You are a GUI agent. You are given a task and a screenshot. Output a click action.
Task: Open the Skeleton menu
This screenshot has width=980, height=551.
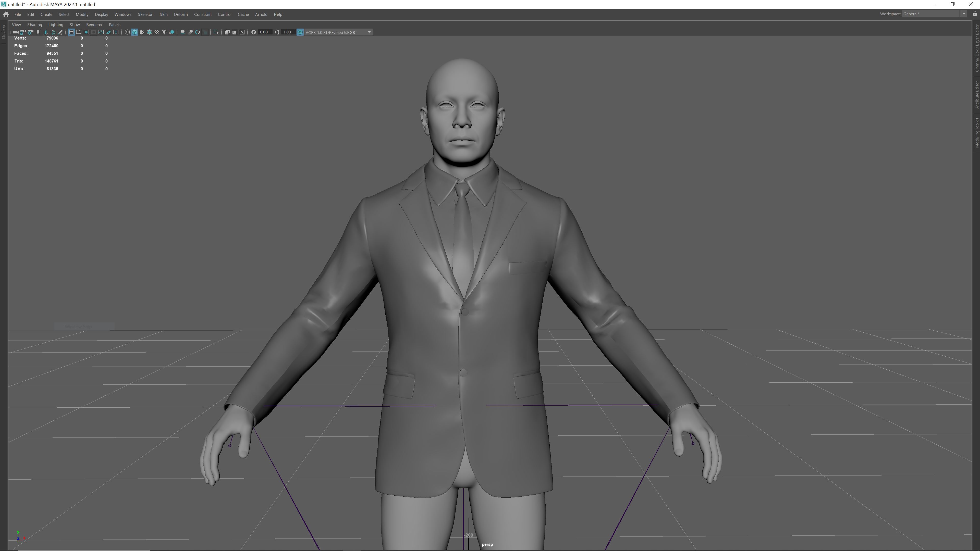coord(145,15)
